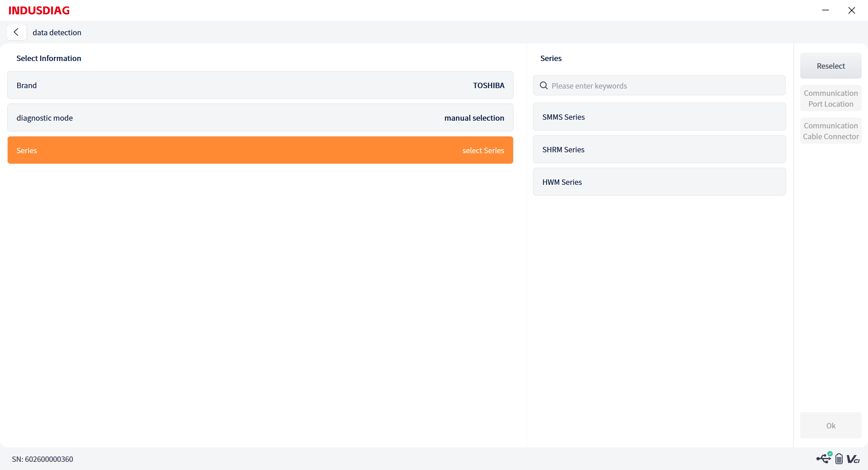Open Communication Port Location
The height and width of the screenshot is (470, 868).
coord(830,98)
